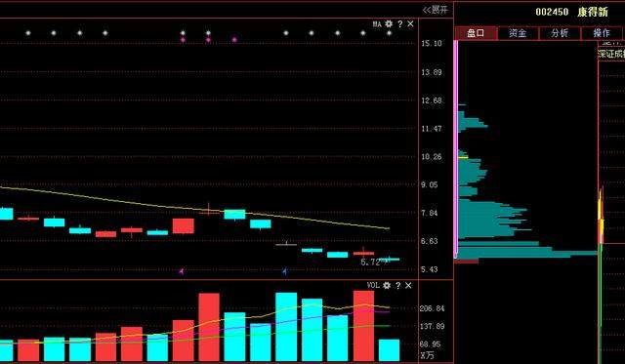Click the 深证成指 index label
Image resolution: width=625 pixels, height=364 pixels.
click(611, 54)
